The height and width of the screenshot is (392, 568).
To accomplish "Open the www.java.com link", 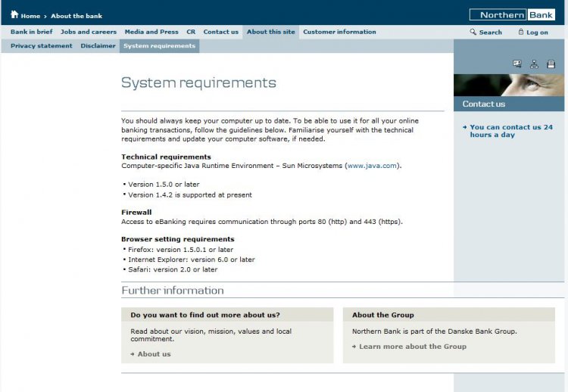I will (372, 166).
